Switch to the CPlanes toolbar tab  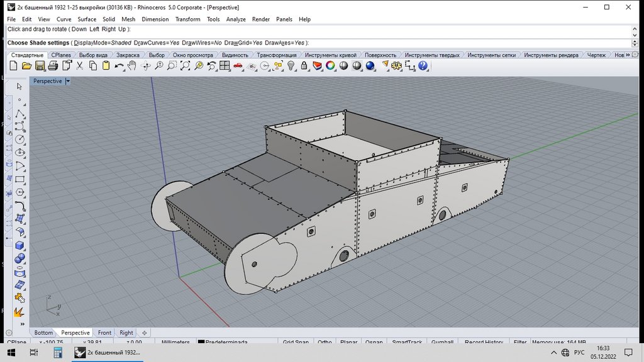tap(61, 55)
